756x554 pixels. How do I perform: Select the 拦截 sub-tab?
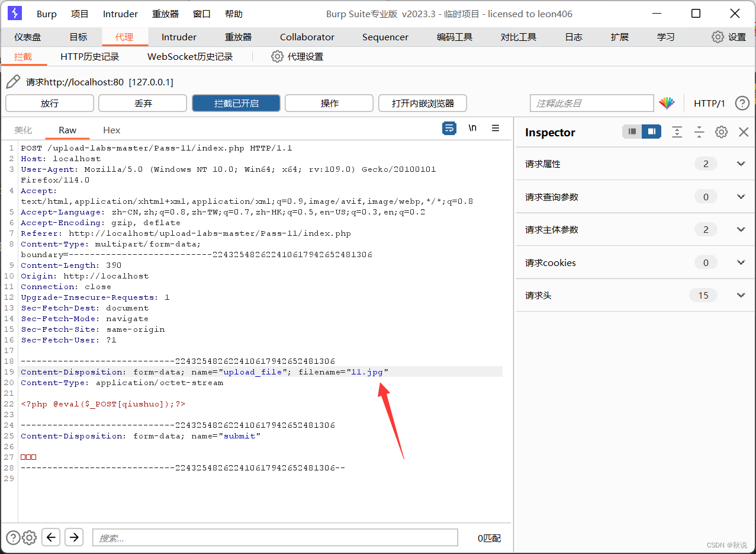[x=23, y=56]
